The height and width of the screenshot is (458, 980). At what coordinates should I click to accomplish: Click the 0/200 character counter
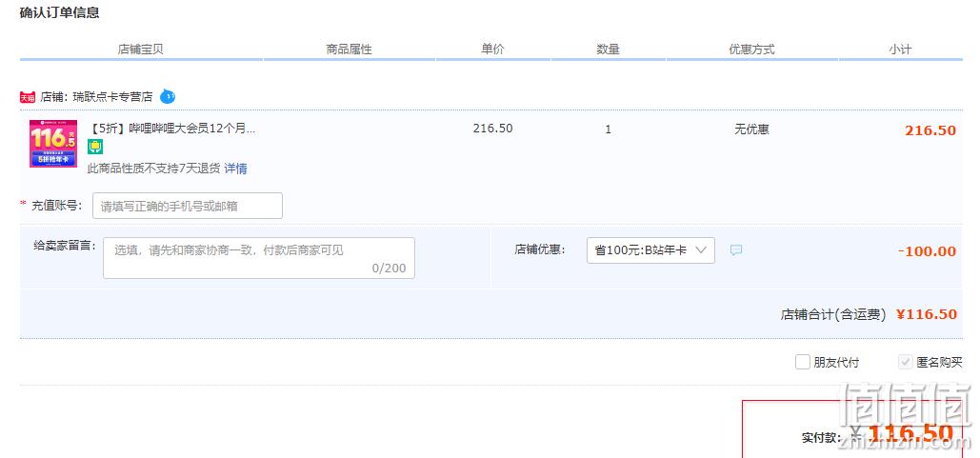[x=389, y=269]
